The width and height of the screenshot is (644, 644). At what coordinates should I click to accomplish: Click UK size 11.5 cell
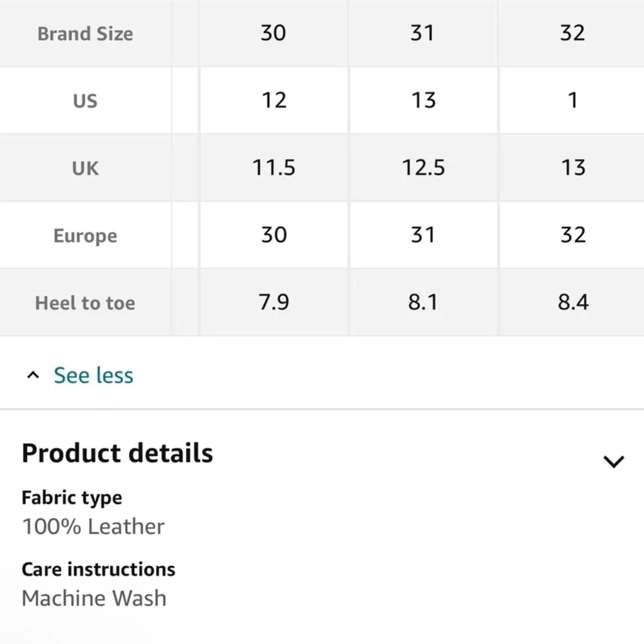click(x=274, y=167)
